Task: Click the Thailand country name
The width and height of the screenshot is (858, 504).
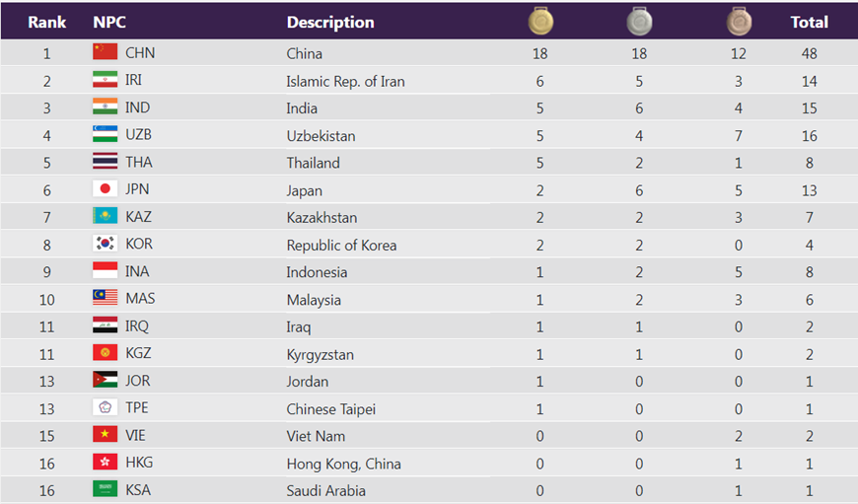Action: pos(313,163)
